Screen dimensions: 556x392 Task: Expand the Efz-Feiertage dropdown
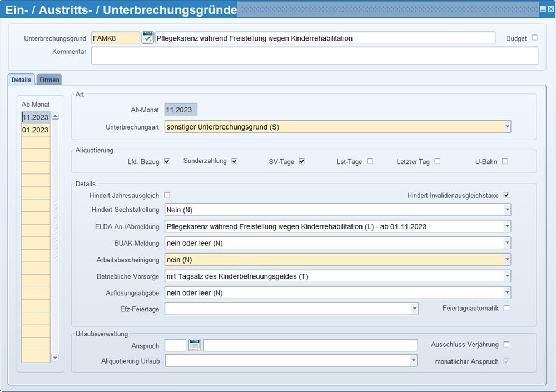(415, 309)
